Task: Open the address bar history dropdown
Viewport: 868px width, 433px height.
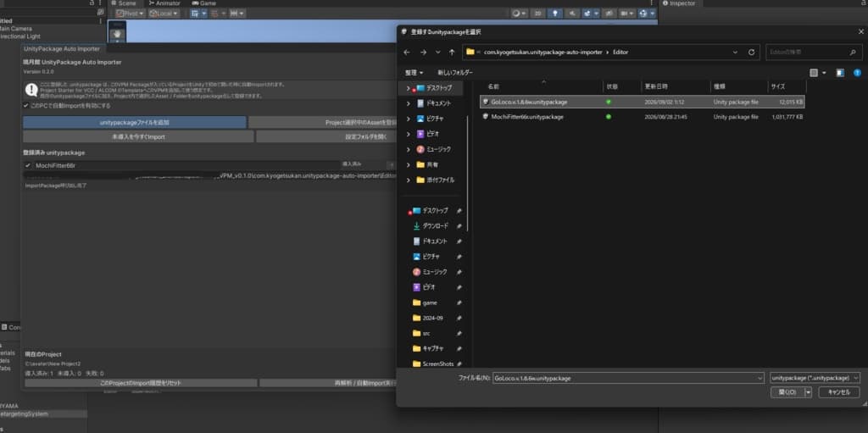Action: pyautogui.click(x=735, y=52)
